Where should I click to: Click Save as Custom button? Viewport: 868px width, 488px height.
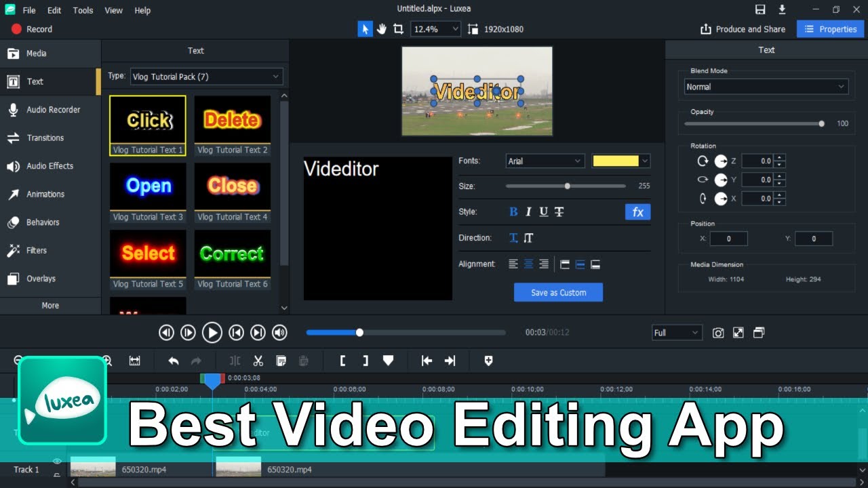coord(558,293)
